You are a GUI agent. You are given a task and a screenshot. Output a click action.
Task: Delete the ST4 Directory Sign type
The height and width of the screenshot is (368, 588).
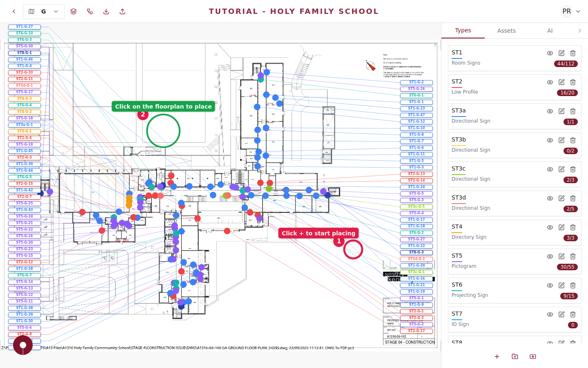[573, 227]
